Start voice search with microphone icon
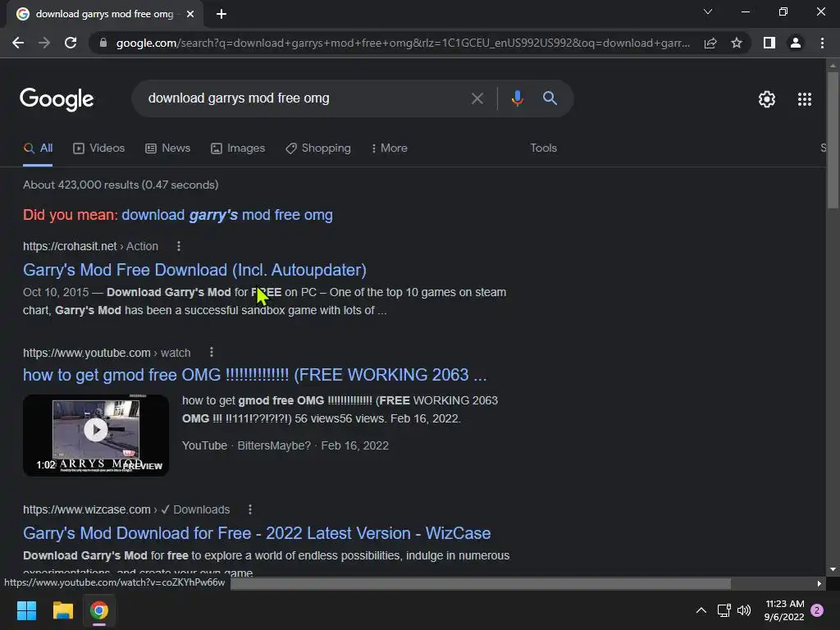This screenshot has width=840, height=630. pyautogui.click(x=517, y=98)
